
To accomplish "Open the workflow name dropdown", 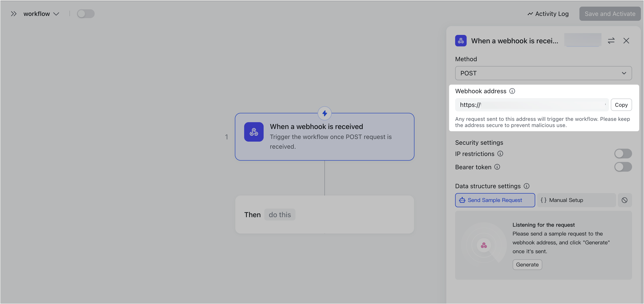I will 41,14.
